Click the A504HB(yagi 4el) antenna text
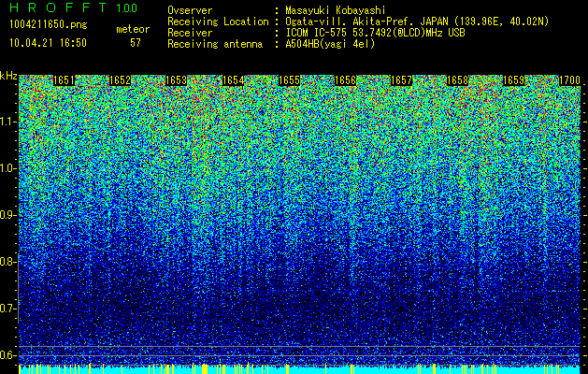588x374 pixels. (330, 44)
